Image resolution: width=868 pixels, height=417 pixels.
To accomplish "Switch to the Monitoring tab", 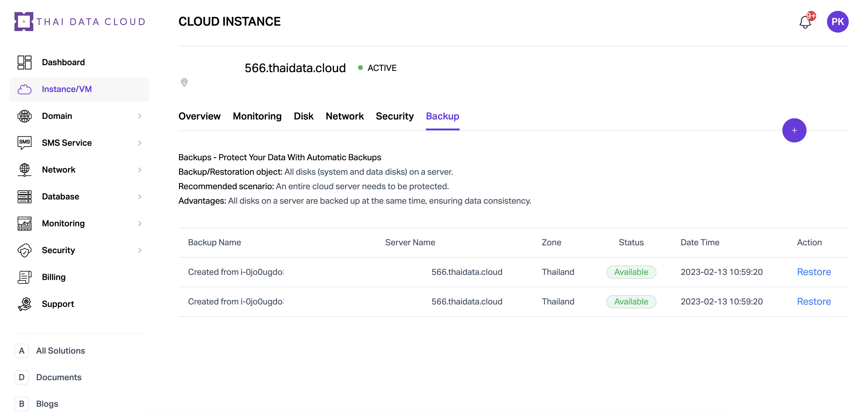I will [x=257, y=116].
